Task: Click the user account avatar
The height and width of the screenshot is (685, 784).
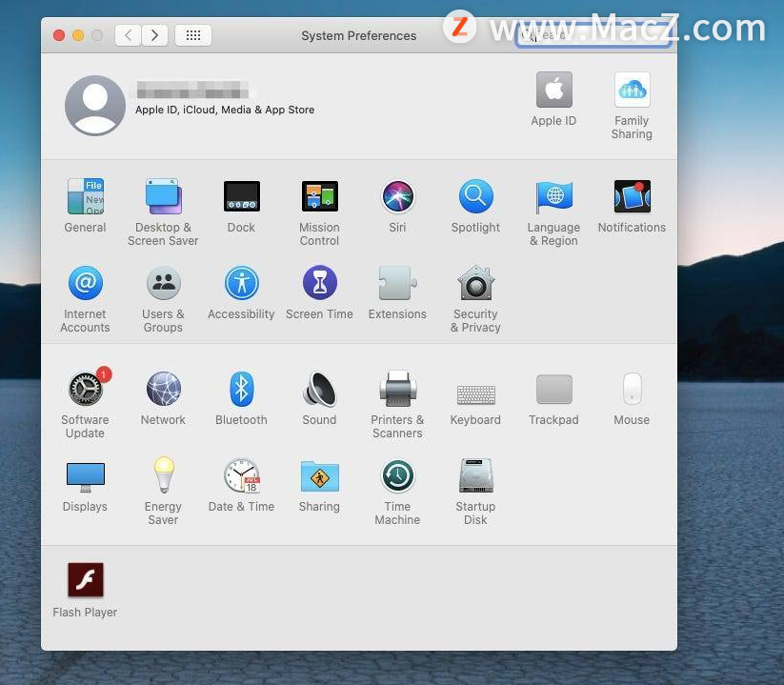Action: click(95, 106)
